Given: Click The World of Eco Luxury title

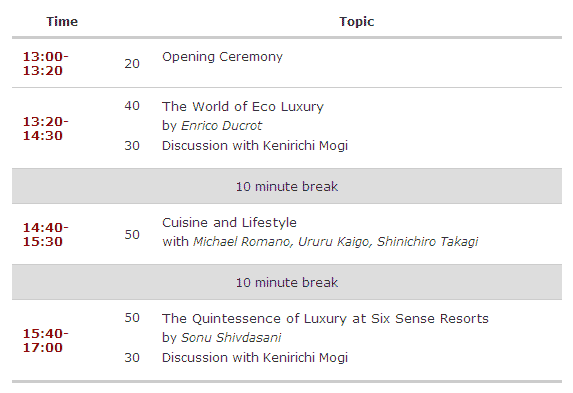Looking at the screenshot, I should pos(243,107).
